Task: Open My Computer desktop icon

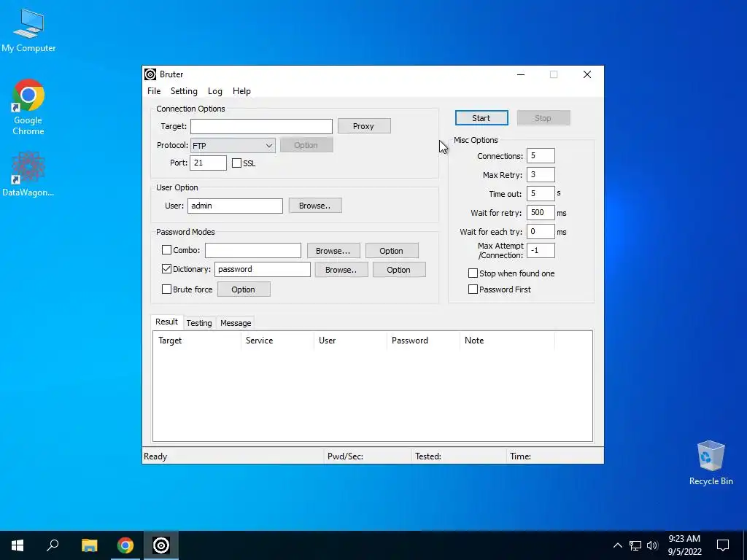Action: click(x=28, y=31)
